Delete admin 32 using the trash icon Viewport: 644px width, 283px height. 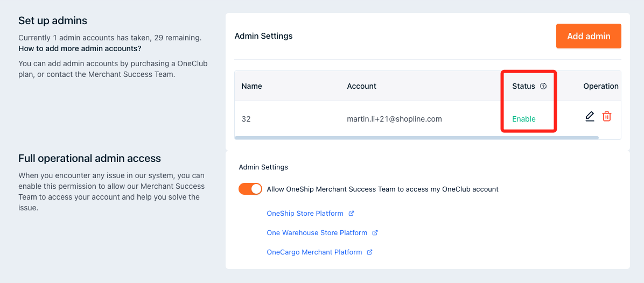[606, 116]
